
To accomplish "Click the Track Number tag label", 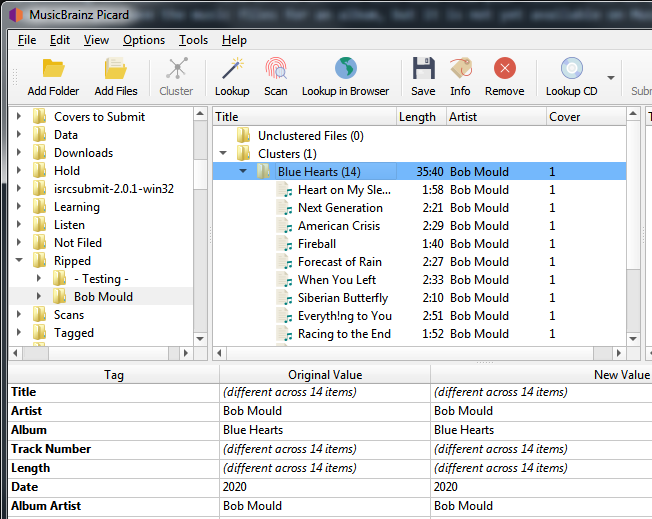I will point(51,449).
